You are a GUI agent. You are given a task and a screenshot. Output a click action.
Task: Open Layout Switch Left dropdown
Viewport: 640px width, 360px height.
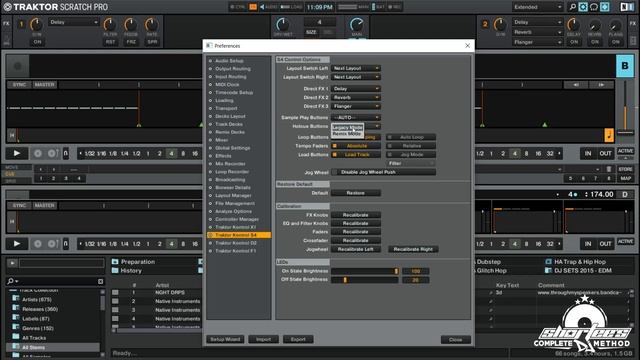(356, 68)
